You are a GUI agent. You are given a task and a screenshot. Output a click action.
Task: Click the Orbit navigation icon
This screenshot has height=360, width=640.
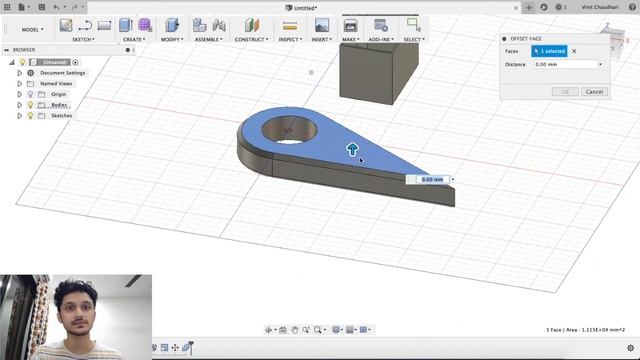[x=269, y=330]
